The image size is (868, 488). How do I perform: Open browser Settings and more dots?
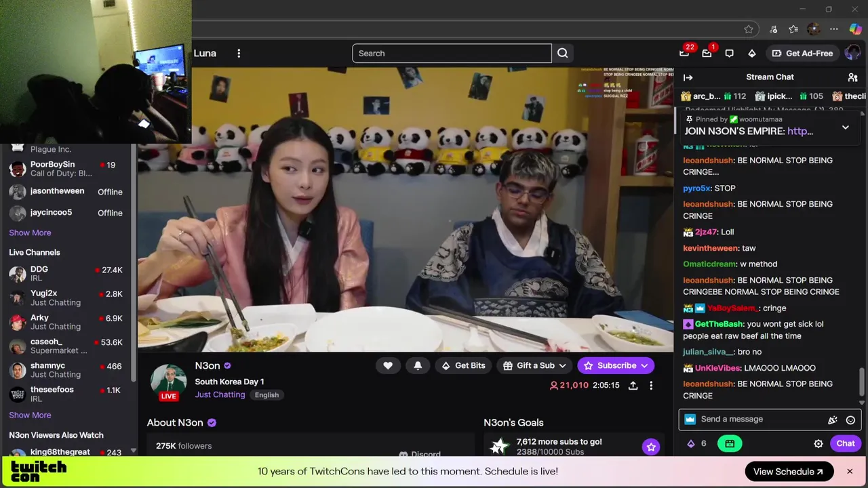point(834,29)
